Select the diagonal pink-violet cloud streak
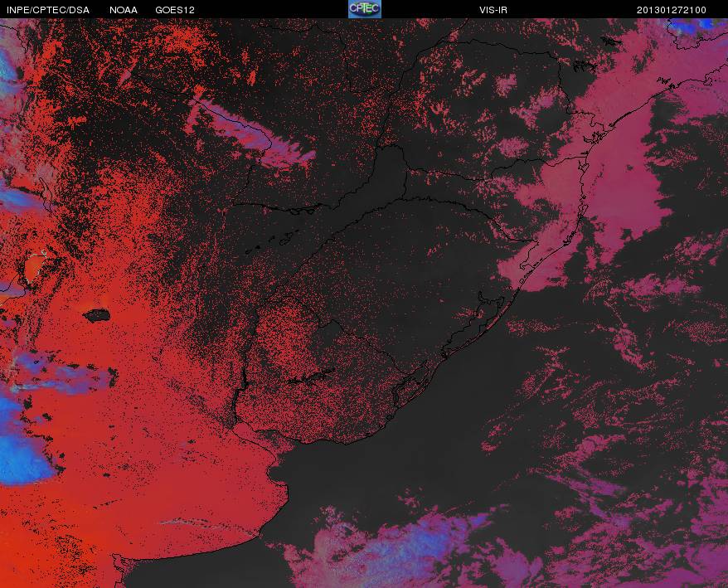This screenshot has height=588, width=728. [x=250, y=133]
